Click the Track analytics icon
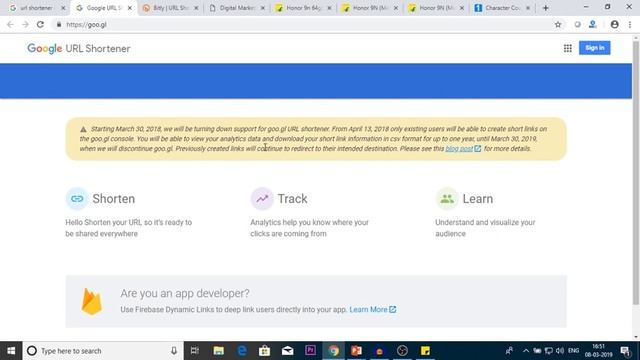This screenshot has width=640, height=360. 262,198
